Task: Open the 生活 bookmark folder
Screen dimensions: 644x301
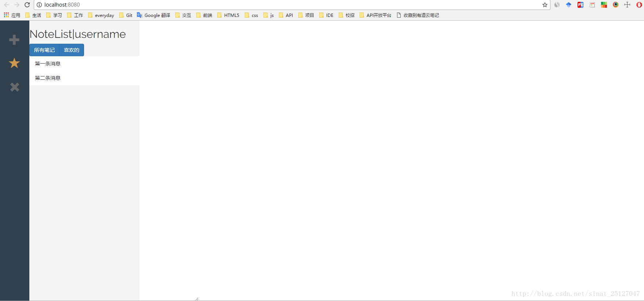Action: (33, 15)
